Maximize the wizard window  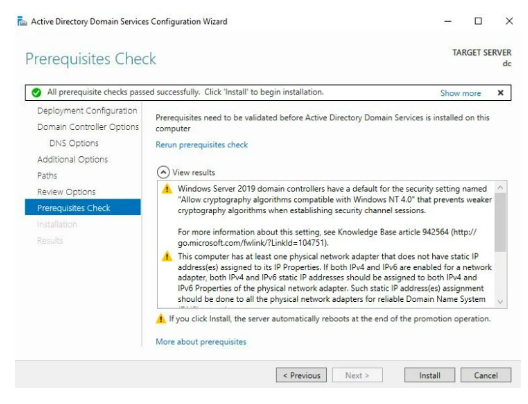pyautogui.click(x=478, y=21)
